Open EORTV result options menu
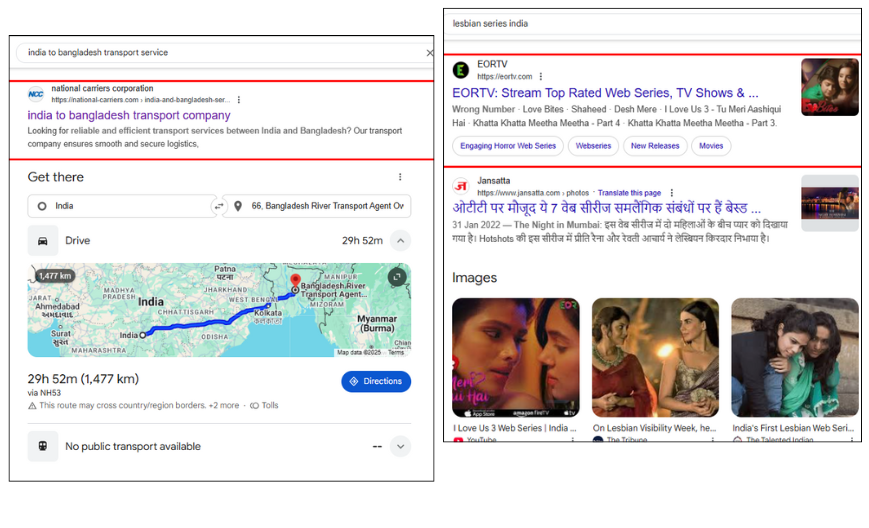Screen dimensions: 869x528 point(541,76)
